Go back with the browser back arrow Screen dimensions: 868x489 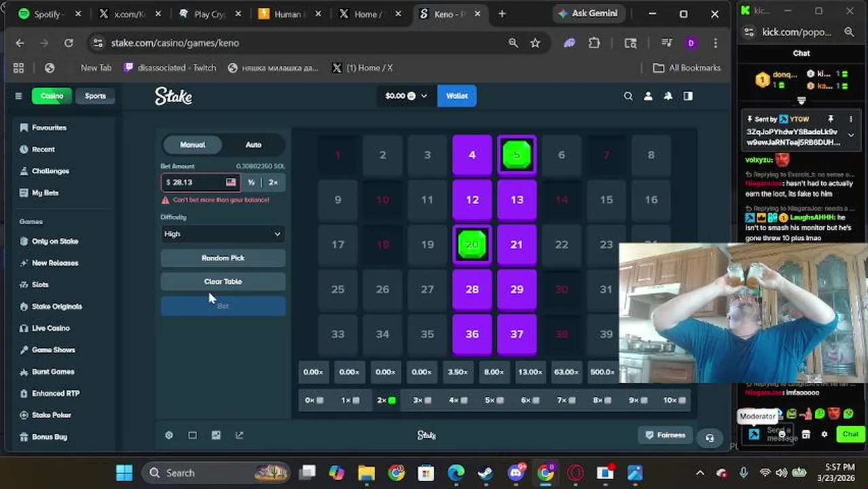click(x=20, y=43)
